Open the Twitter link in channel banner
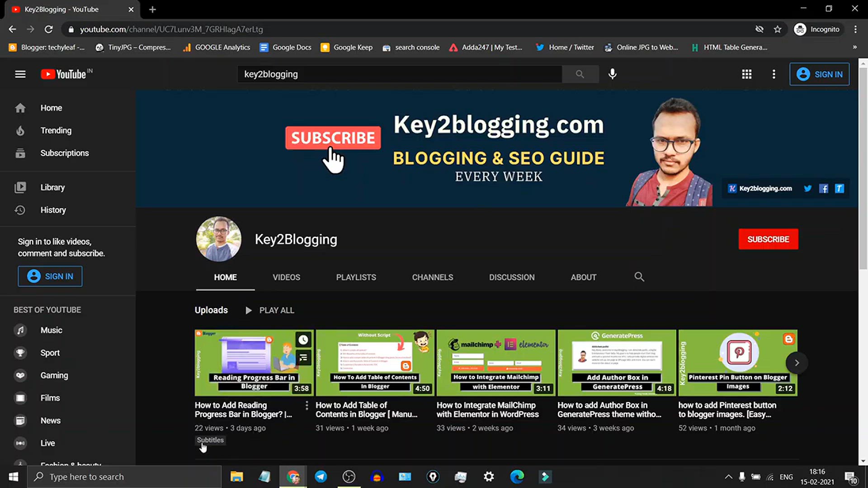This screenshot has height=488, width=868. (807, 188)
